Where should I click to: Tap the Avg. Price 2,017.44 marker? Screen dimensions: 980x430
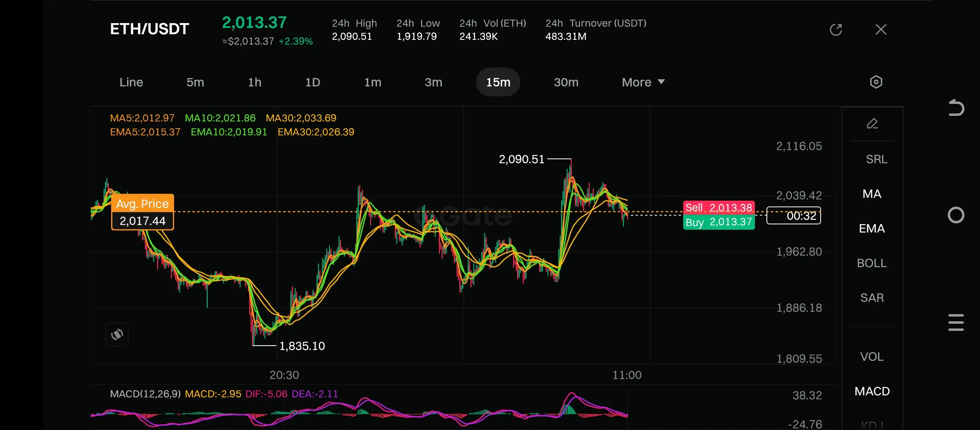point(142,212)
